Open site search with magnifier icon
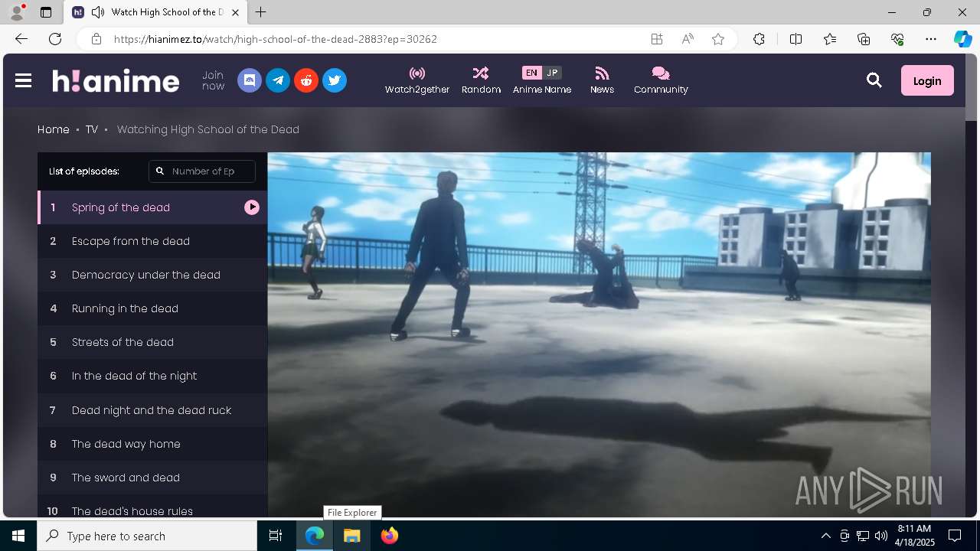The image size is (980, 551). point(874,80)
